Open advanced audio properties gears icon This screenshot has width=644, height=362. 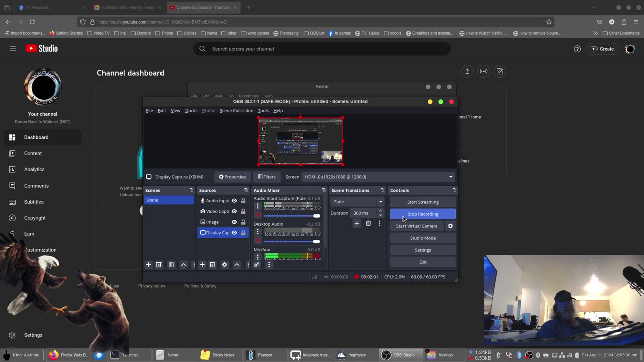[257, 265]
